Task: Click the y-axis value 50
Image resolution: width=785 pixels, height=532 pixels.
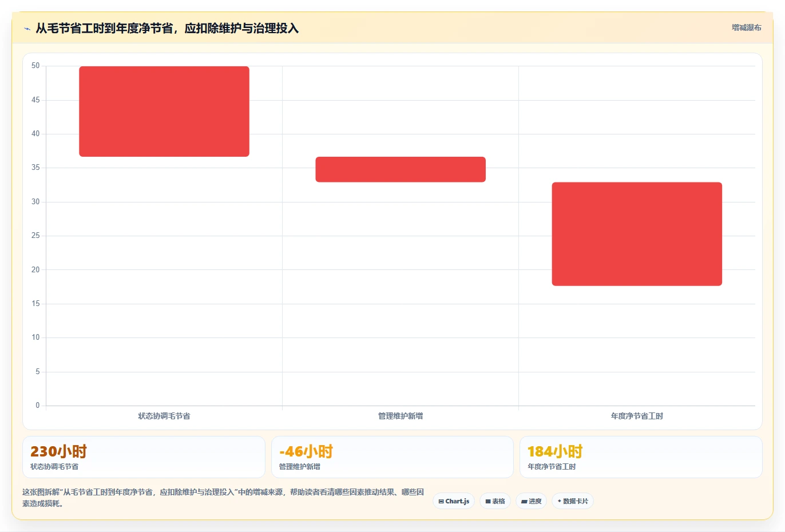Action: click(35, 66)
